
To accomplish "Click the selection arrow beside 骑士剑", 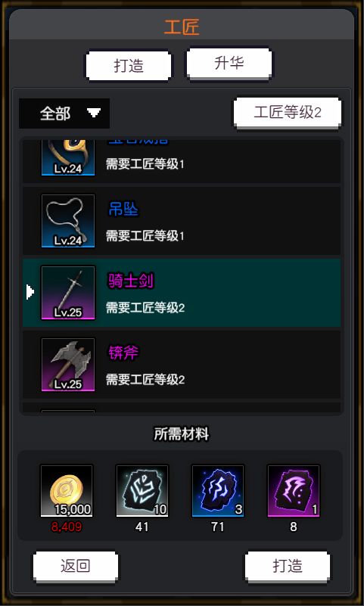I will pyautogui.click(x=30, y=292).
